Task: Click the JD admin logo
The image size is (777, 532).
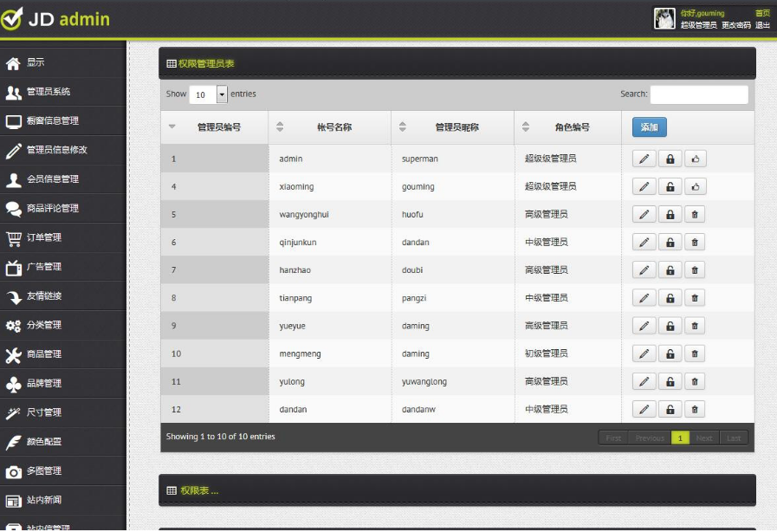Action: tap(55, 19)
